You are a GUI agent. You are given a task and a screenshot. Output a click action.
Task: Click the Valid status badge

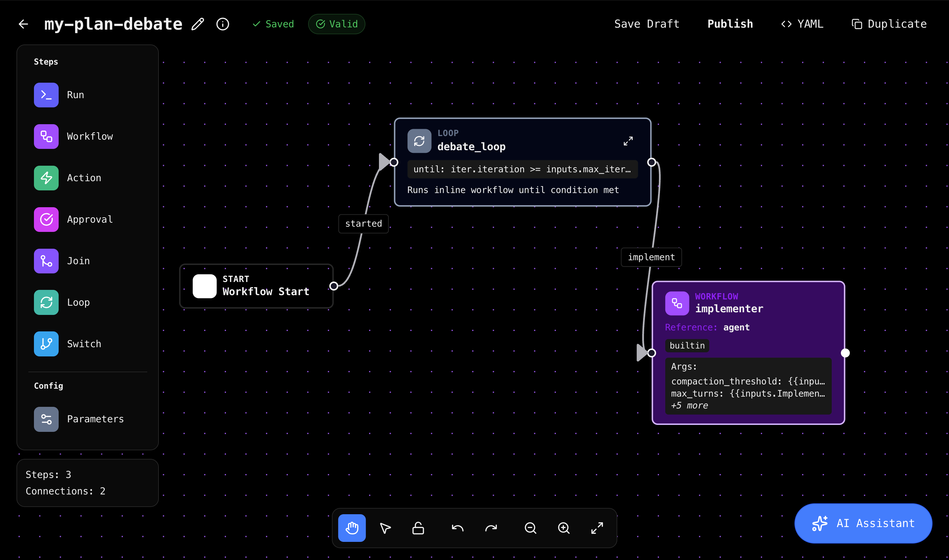[x=337, y=24]
